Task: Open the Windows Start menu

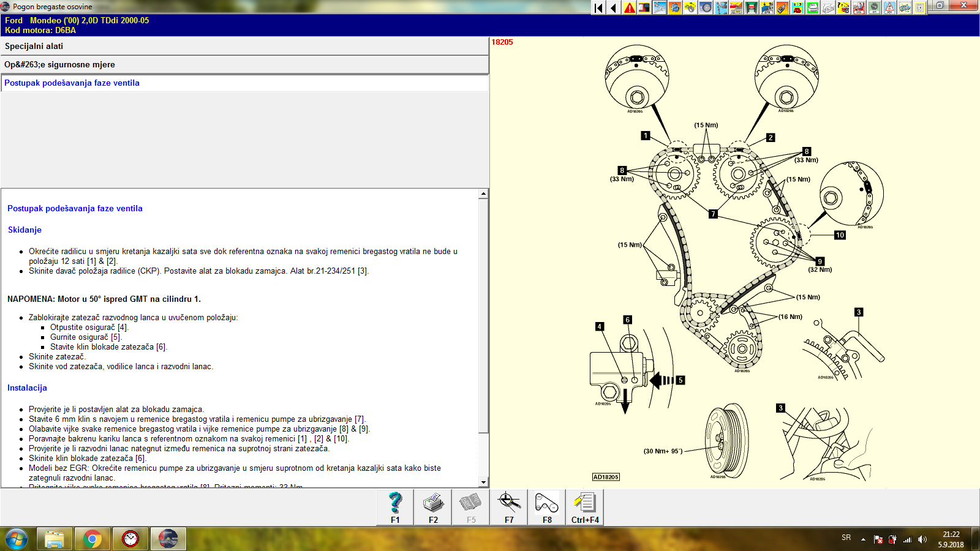Action: pyautogui.click(x=17, y=539)
